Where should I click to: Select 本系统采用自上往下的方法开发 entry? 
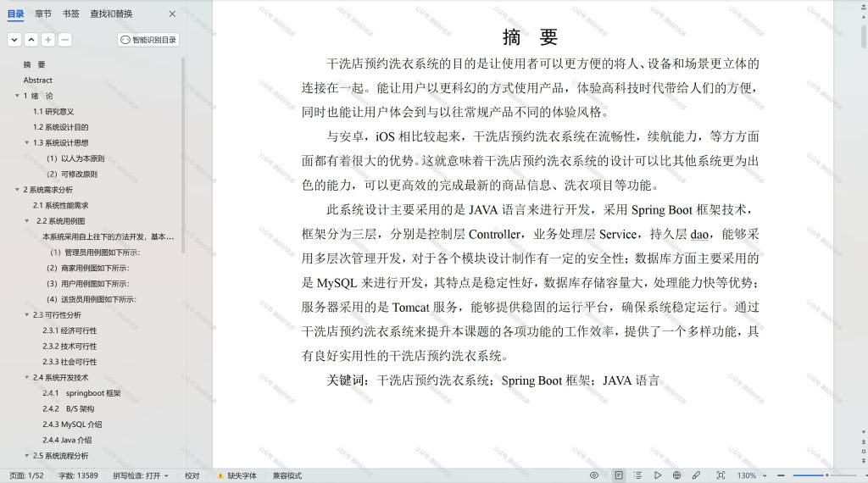(108, 236)
